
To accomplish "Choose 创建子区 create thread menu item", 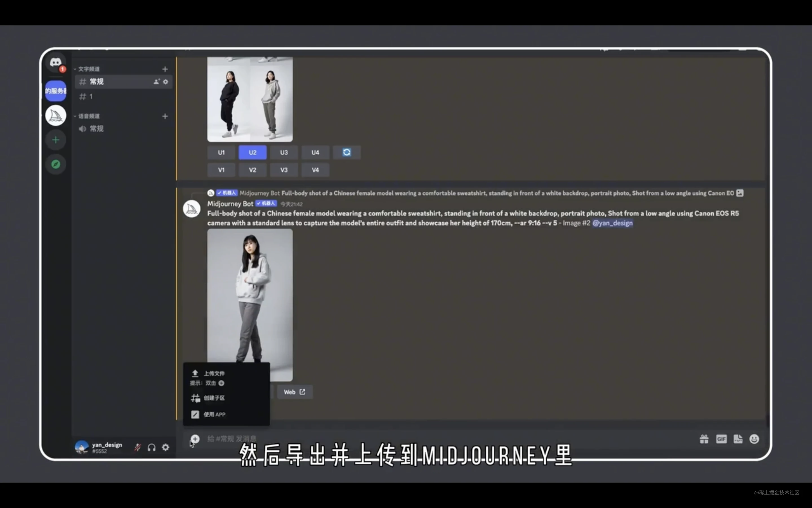I will click(226, 398).
